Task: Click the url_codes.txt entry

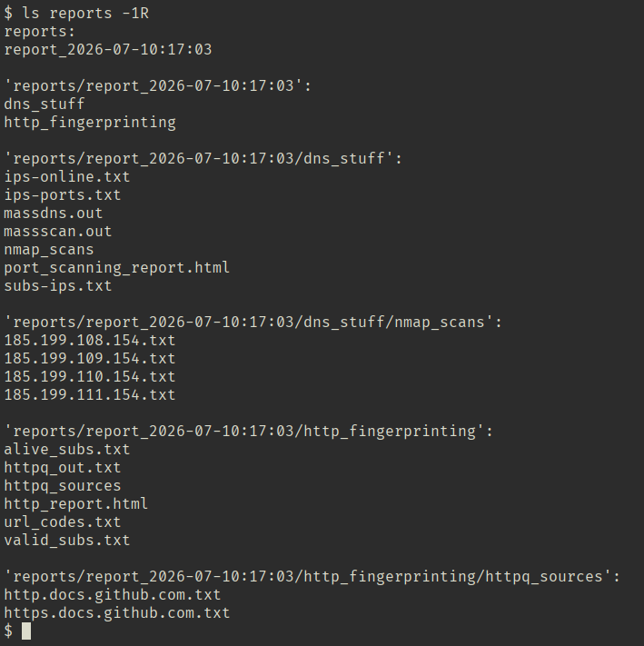Action: [63, 522]
